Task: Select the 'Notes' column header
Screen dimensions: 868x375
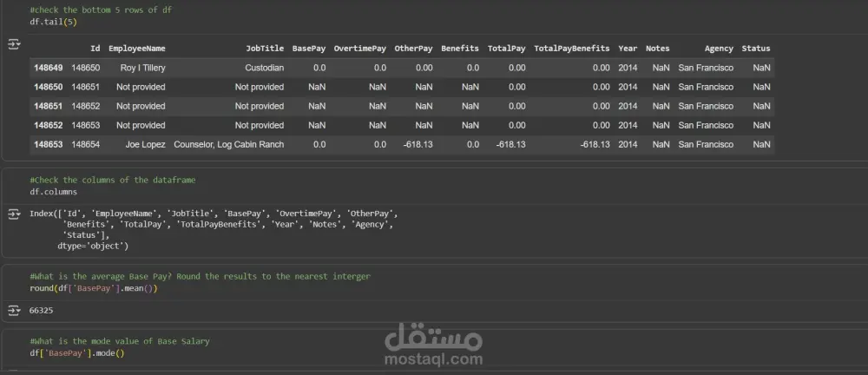Action: [658, 49]
